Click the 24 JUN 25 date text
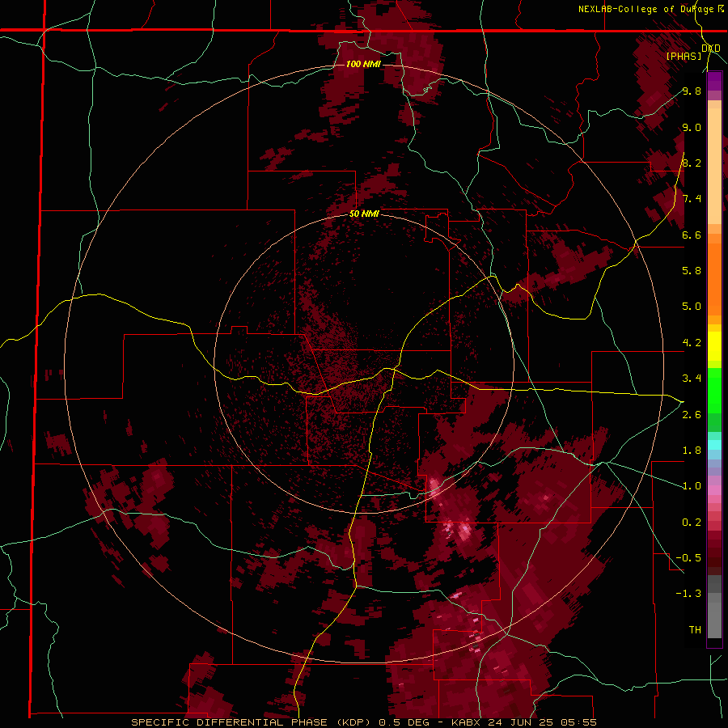 click(x=519, y=722)
